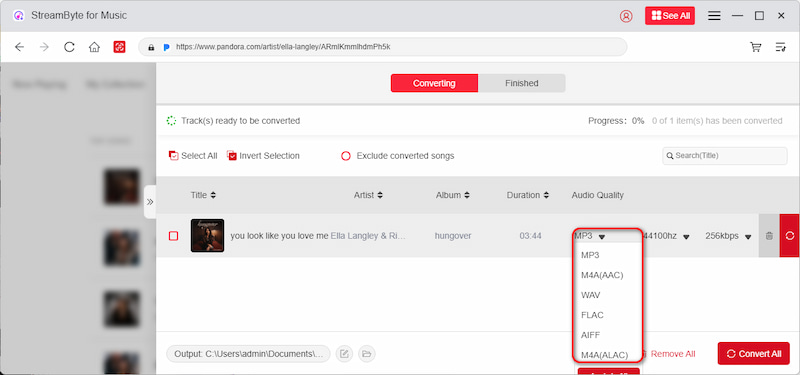Switch to the Converting tab
The width and height of the screenshot is (800, 375).
pyautogui.click(x=434, y=83)
